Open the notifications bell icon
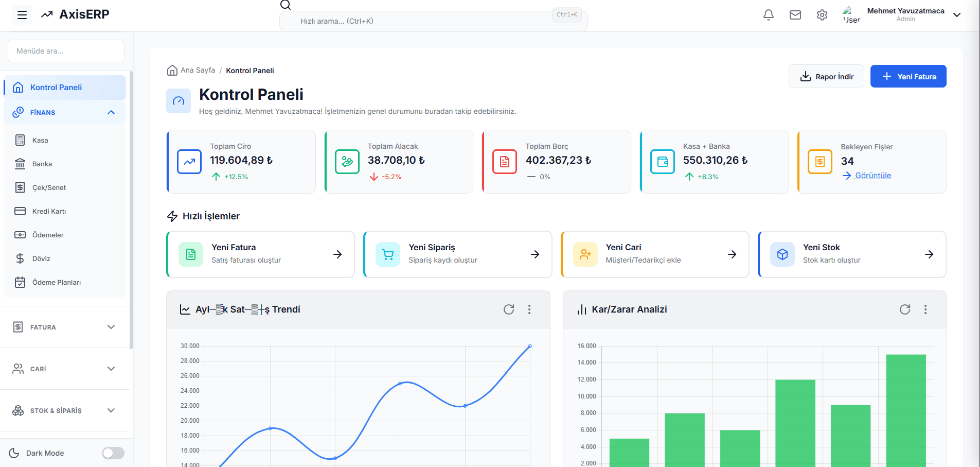The width and height of the screenshot is (980, 467). 768,15
